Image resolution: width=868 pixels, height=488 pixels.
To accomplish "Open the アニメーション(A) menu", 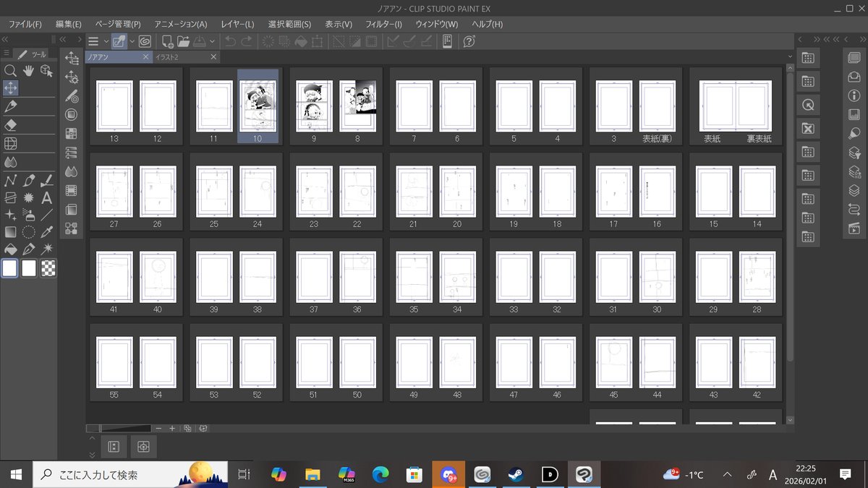I will tap(181, 24).
